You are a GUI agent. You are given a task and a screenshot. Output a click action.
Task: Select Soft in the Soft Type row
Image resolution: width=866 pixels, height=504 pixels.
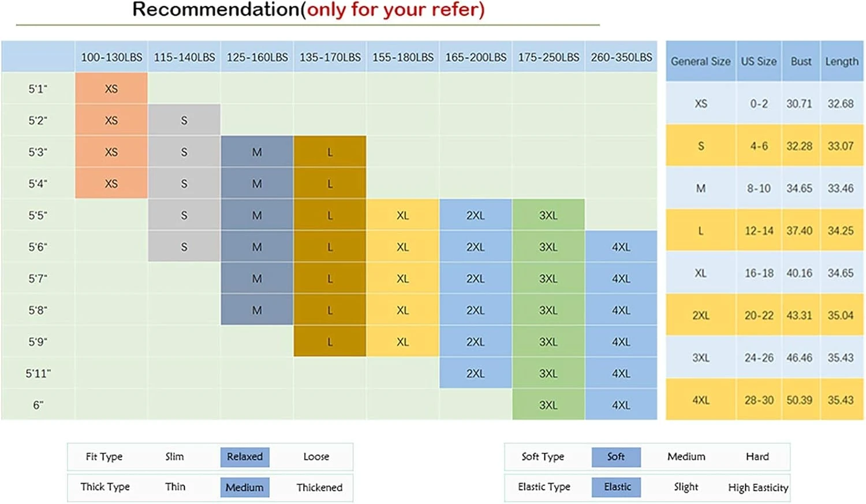coord(615,457)
